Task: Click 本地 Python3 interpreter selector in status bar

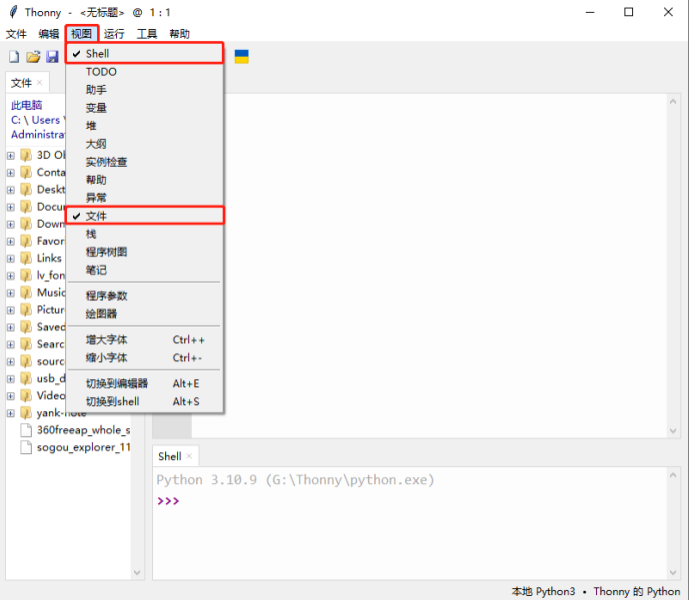Action: click(x=543, y=591)
